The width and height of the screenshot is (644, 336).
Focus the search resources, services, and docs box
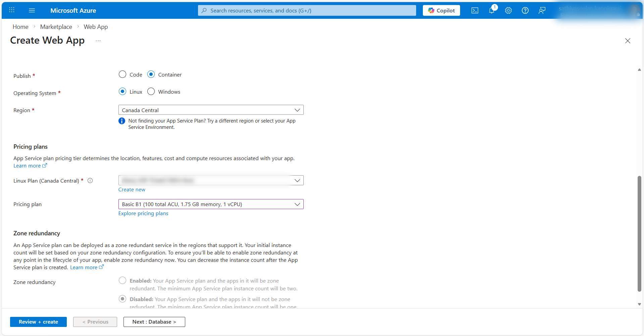point(307,10)
